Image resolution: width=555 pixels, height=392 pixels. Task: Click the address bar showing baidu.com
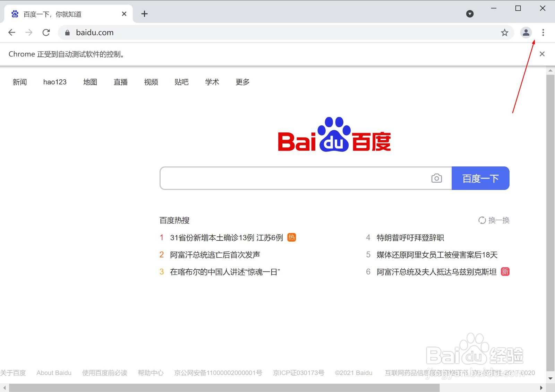(x=286, y=33)
